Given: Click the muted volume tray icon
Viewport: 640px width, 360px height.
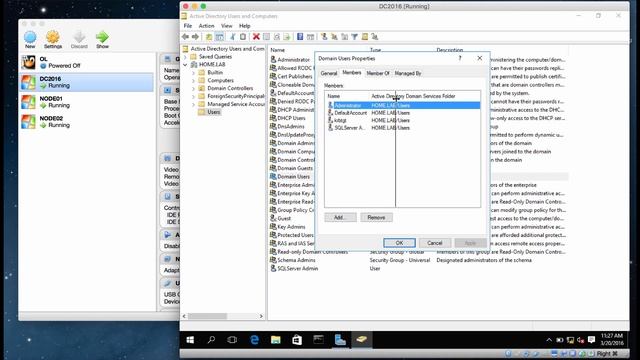Looking at the screenshot, I should pyautogui.click(x=580, y=340).
